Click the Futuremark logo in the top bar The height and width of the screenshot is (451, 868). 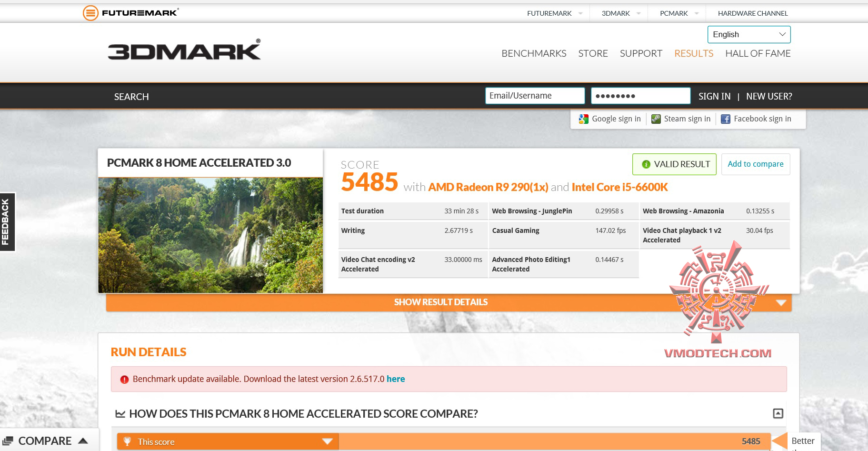tap(131, 13)
